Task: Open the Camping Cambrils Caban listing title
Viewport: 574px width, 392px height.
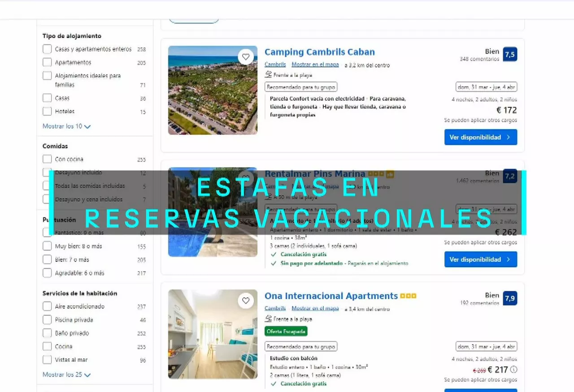Action: (320, 52)
